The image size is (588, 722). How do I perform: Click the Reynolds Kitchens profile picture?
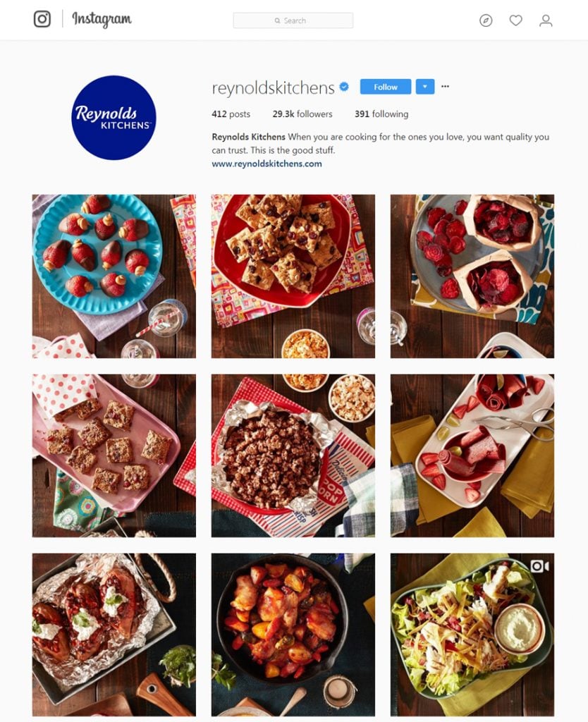click(x=114, y=118)
